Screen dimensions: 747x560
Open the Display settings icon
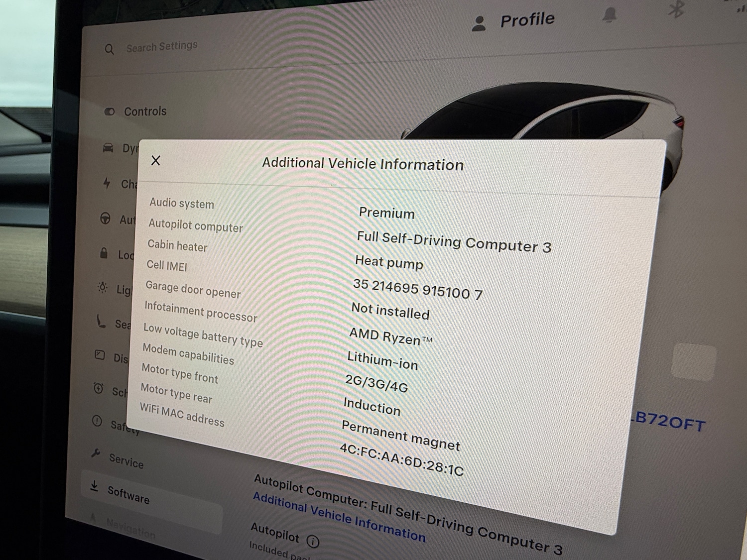(100, 355)
